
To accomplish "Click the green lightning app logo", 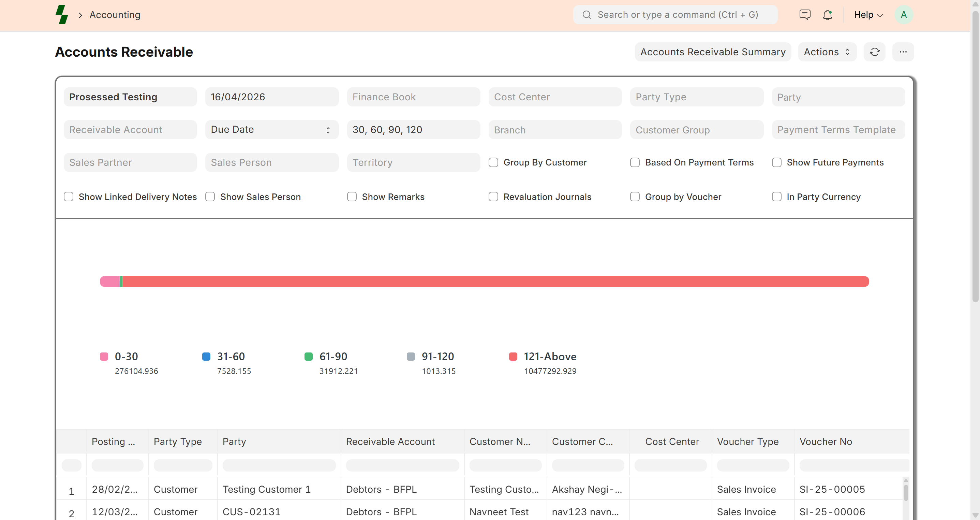I will click(62, 15).
